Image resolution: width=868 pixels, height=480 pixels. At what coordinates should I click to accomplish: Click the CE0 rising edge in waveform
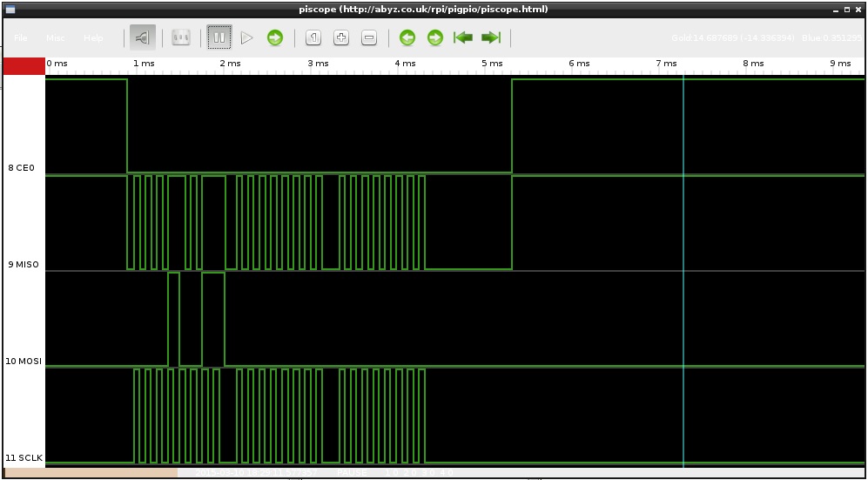(512, 126)
